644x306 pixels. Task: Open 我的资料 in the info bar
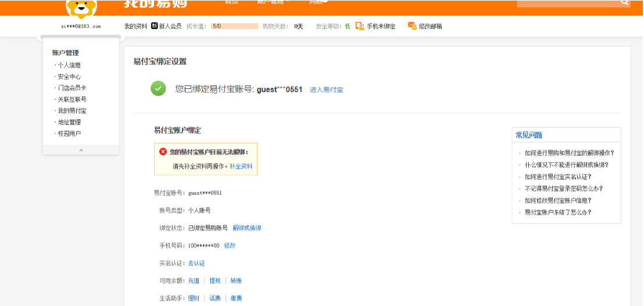[135, 26]
